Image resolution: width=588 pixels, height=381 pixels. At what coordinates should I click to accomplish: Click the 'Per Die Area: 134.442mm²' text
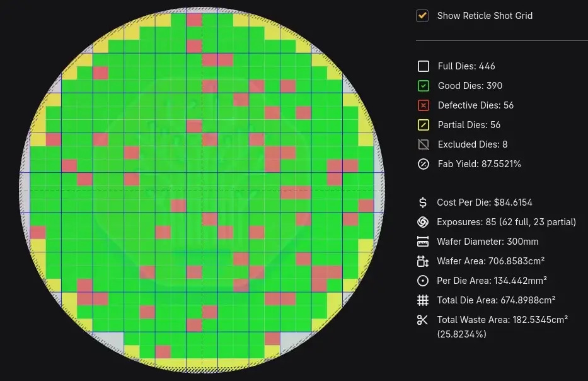[x=492, y=281]
